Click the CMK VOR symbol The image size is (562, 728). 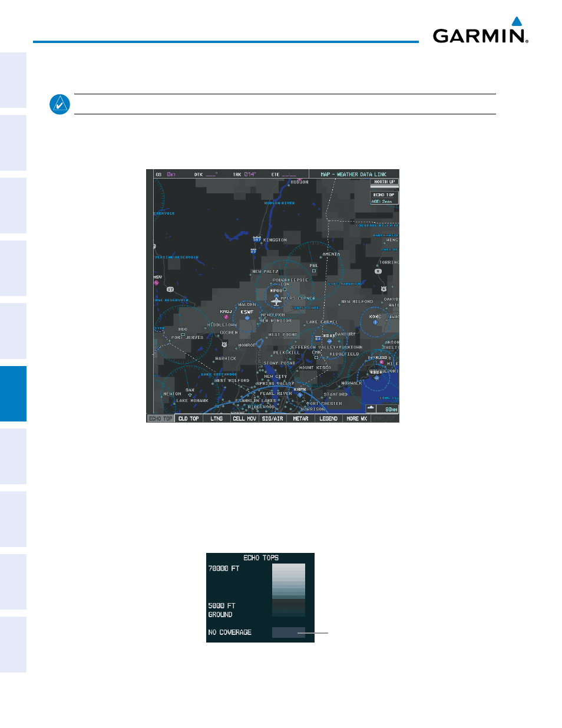(x=316, y=357)
